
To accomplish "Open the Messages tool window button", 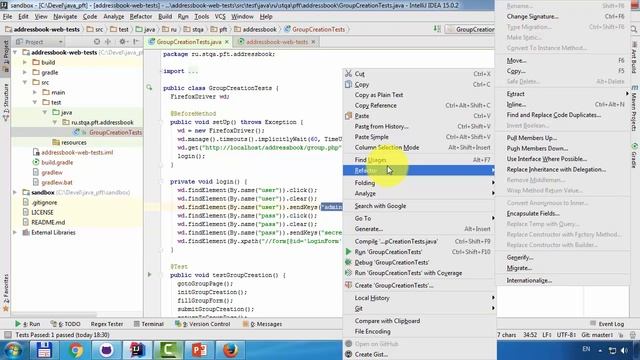I will tap(262, 324).
